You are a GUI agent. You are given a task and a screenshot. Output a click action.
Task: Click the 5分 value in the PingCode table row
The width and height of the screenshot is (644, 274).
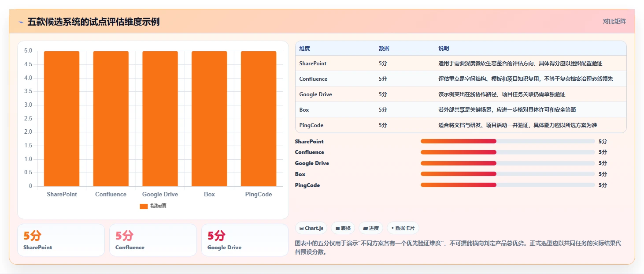click(x=383, y=125)
